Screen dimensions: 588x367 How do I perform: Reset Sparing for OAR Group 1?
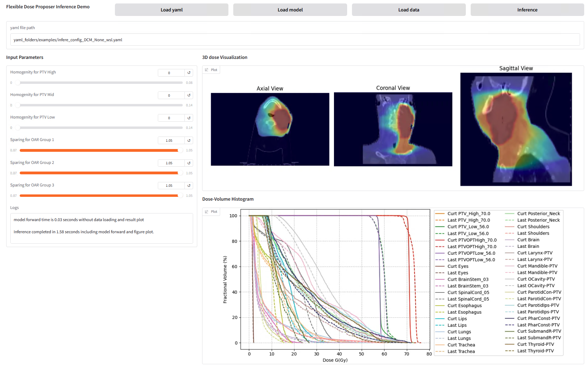[x=189, y=140]
